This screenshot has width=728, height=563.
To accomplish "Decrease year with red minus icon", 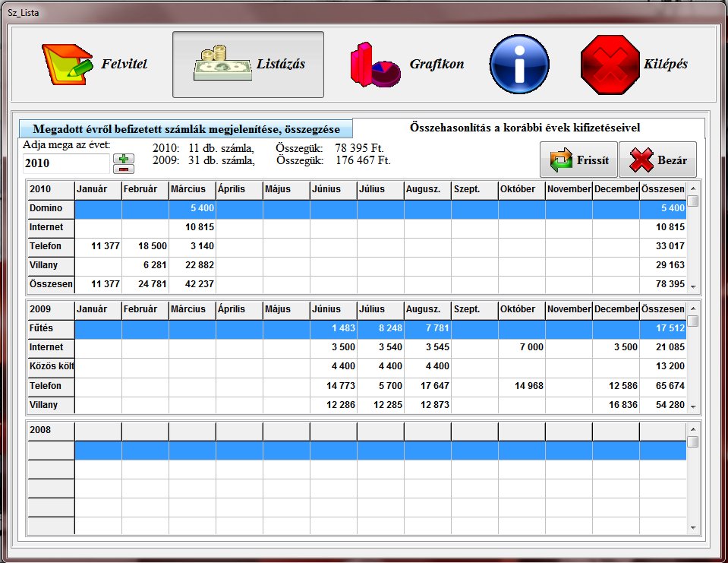I will pos(123,169).
